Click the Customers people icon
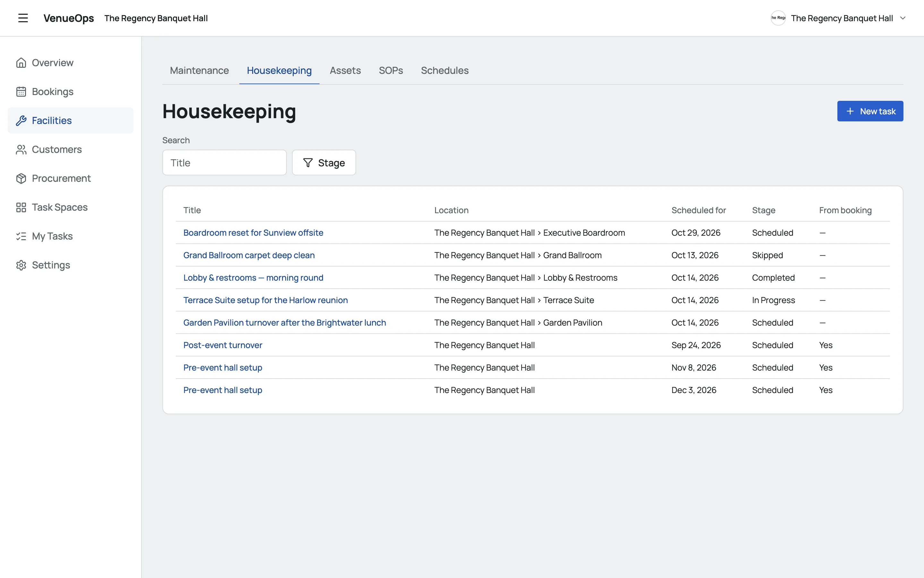Image resolution: width=924 pixels, height=578 pixels. coord(21,149)
